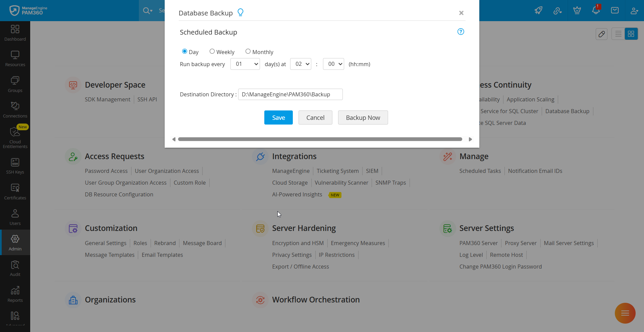Open Proxy Server link
This screenshot has height=332, width=644.
[x=521, y=243]
